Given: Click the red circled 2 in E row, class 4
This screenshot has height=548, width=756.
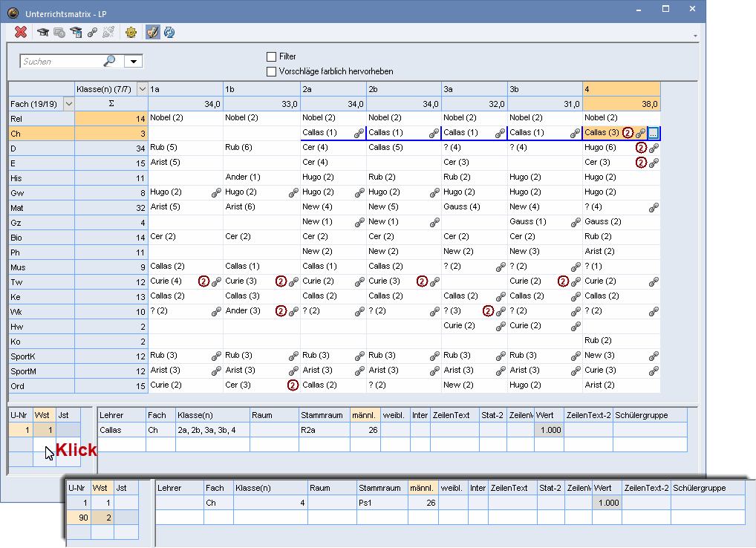Looking at the screenshot, I should 641,163.
